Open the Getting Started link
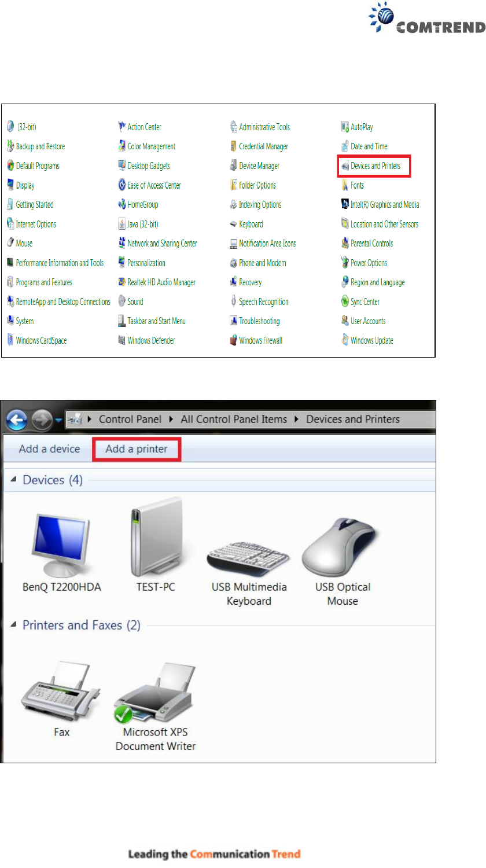Screen dimensions: 486x868 [x=35, y=204]
